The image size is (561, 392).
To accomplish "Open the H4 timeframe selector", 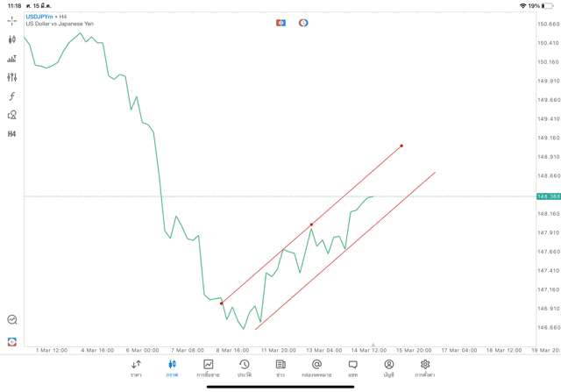I will pos(12,134).
